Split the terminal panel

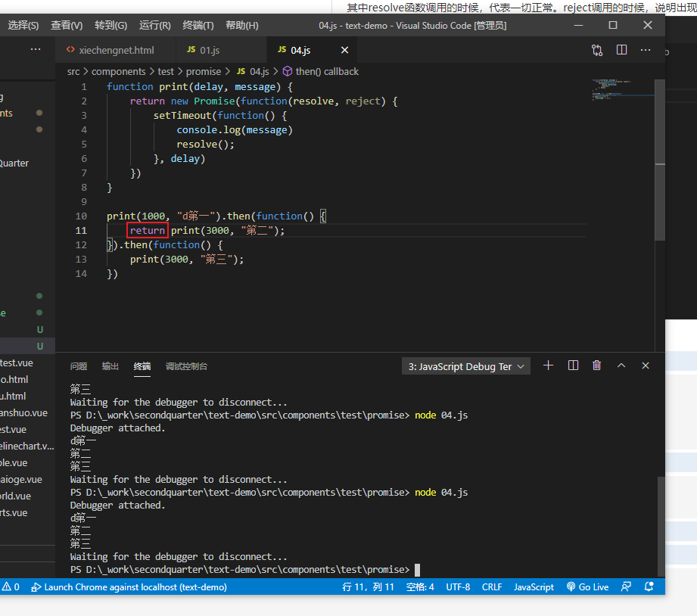click(573, 366)
